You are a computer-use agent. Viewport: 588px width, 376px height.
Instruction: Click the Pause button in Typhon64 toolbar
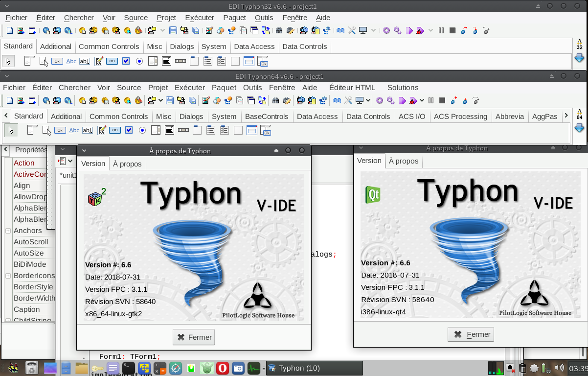431,100
